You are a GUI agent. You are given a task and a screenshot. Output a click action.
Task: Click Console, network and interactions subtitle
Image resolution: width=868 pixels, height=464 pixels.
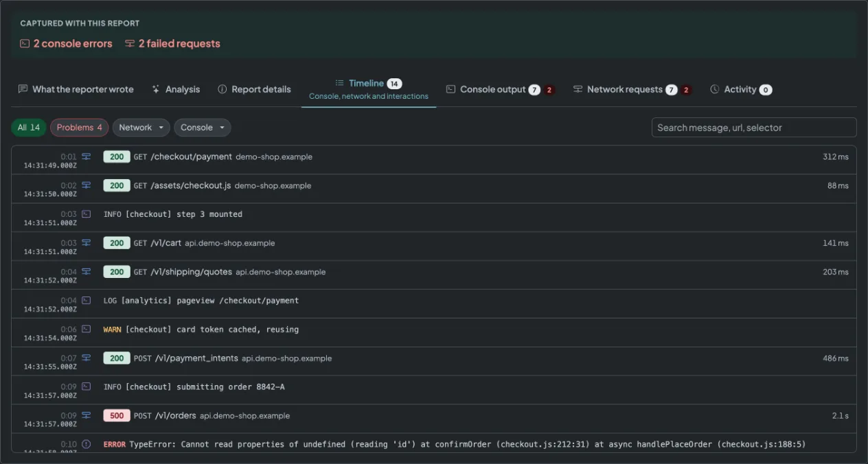click(x=369, y=97)
